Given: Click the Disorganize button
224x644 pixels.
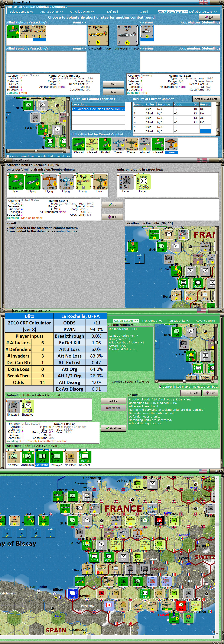Looking at the screenshot, I should tap(113, 408).
